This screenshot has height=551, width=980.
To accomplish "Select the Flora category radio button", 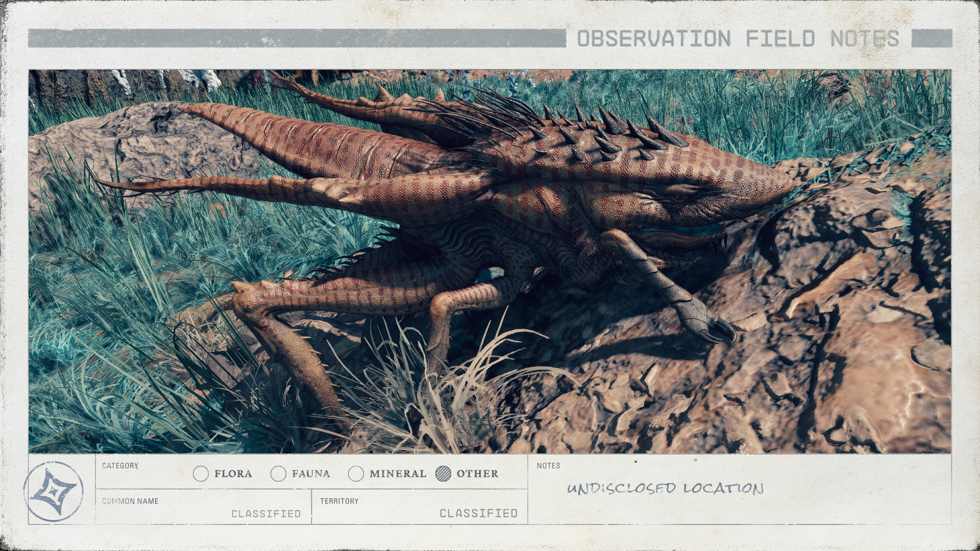I will 201,474.
